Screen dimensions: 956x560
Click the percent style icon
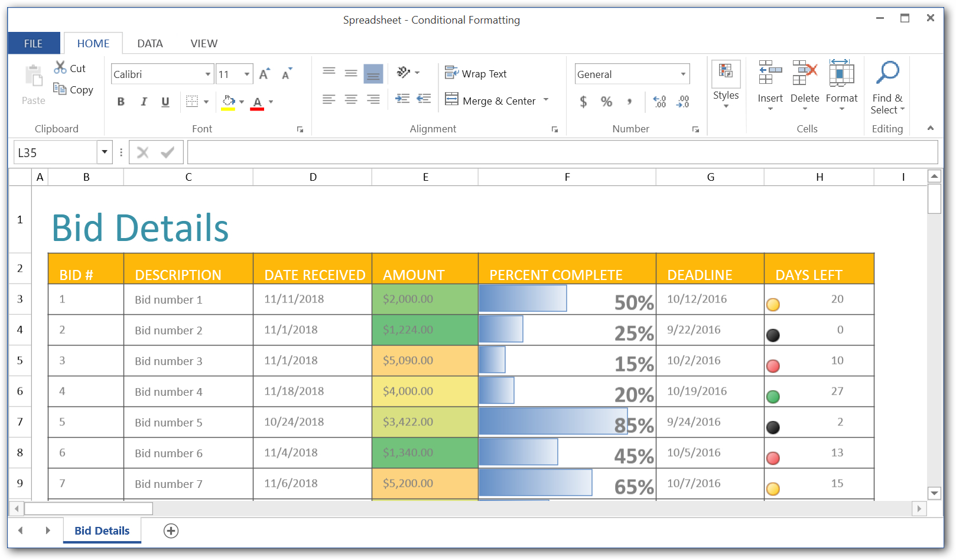point(606,102)
